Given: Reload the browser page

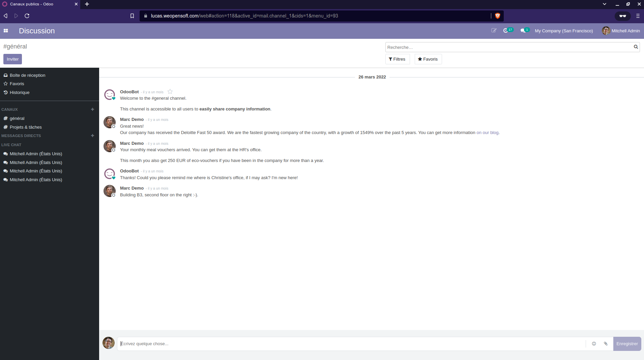Looking at the screenshot, I should point(27,16).
